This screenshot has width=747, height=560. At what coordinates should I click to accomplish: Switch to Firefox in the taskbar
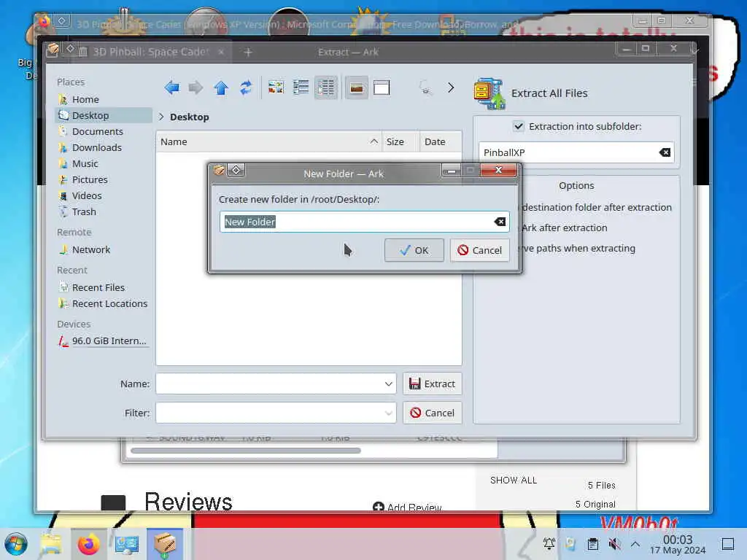click(x=88, y=544)
